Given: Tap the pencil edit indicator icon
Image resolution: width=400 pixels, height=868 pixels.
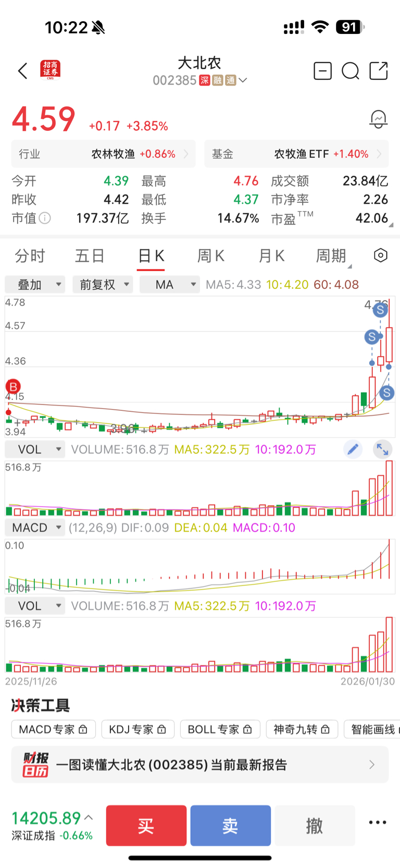Looking at the screenshot, I should click(x=353, y=449).
